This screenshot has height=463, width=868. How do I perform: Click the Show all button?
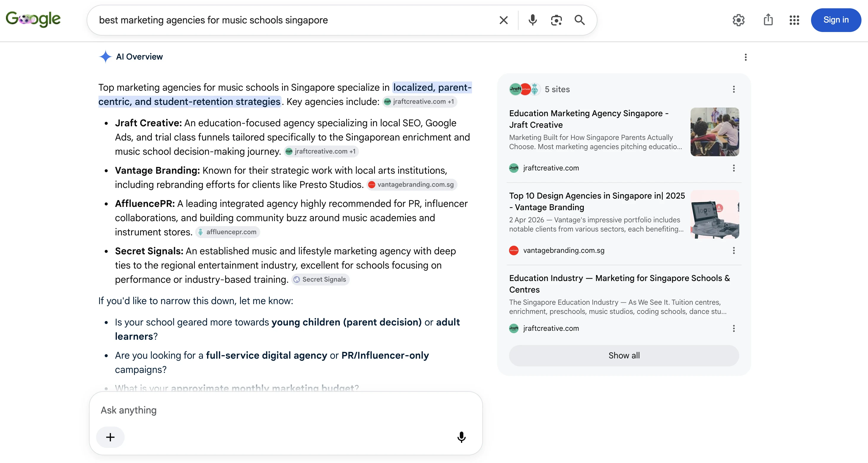(624, 355)
